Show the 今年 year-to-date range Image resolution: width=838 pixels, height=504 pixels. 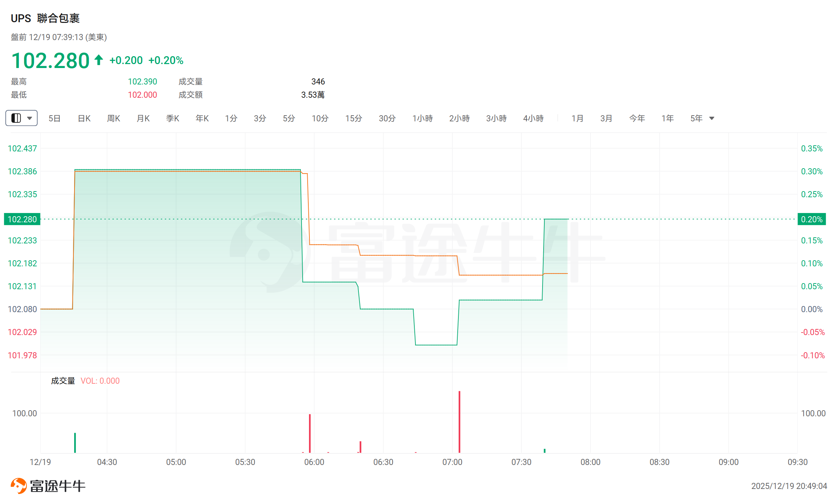pos(637,118)
